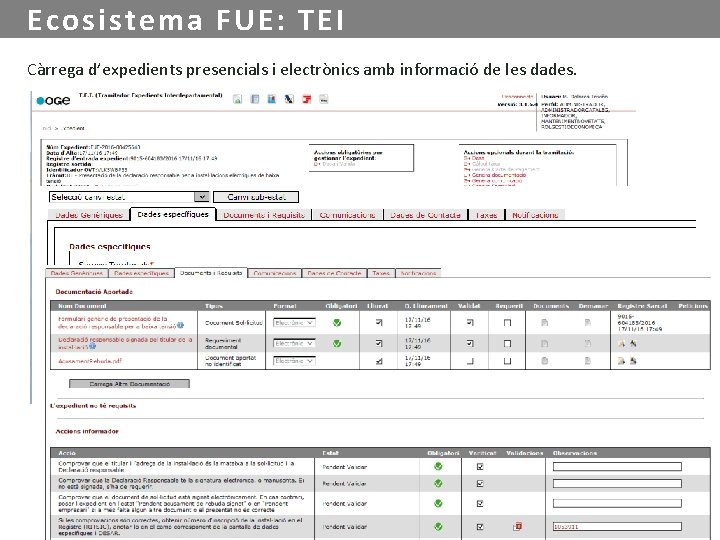This screenshot has width=720, height=540.
Task: Click the 'Documentació Aportada' heading
Action: click(x=94, y=292)
